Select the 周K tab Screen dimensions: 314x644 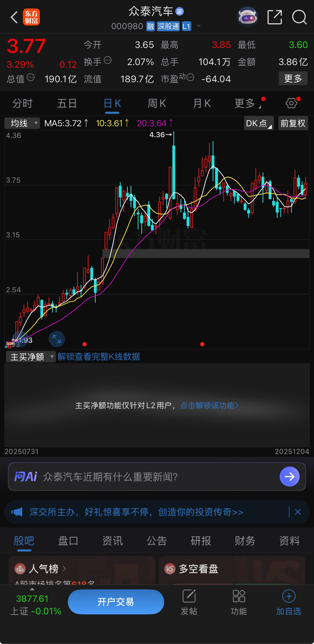click(157, 104)
